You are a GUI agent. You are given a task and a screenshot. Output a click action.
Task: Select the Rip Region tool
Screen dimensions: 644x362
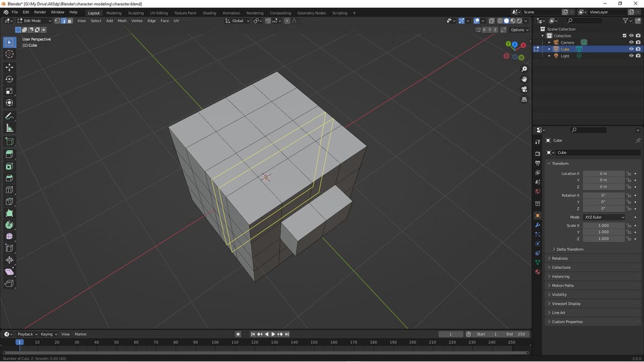(x=9, y=284)
